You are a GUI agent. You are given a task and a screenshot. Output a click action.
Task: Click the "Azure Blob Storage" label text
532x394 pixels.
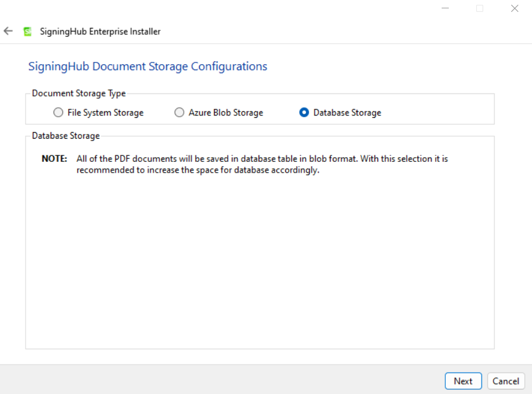click(x=226, y=112)
